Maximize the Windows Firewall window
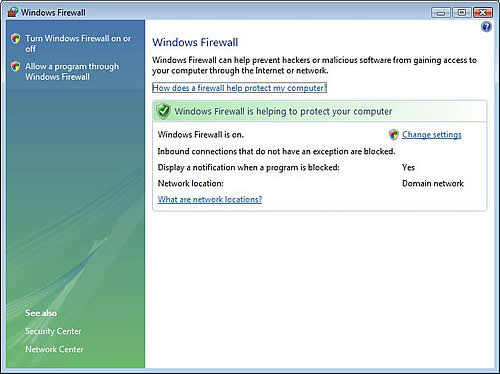The image size is (500, 374). pos(462,13)
